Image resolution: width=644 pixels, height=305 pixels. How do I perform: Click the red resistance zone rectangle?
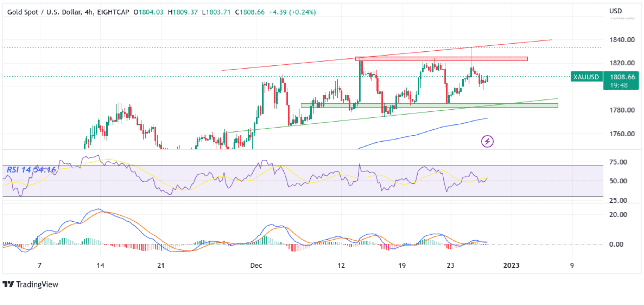[x=441, y=59]
